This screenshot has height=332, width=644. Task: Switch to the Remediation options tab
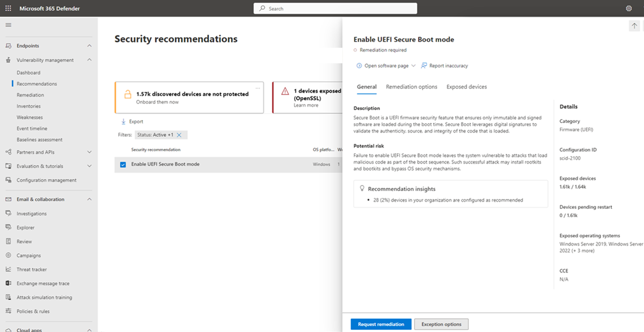point(412,86)
